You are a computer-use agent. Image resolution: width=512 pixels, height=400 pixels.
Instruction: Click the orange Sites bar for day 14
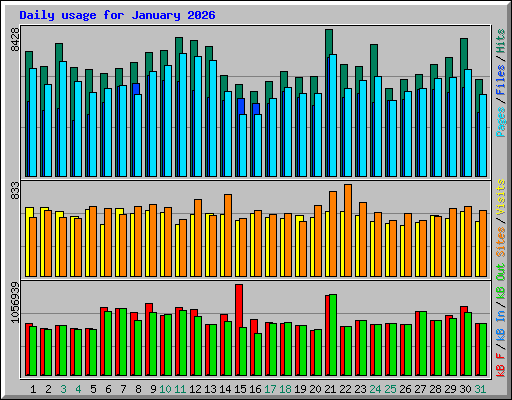click(x=228, y=236)
